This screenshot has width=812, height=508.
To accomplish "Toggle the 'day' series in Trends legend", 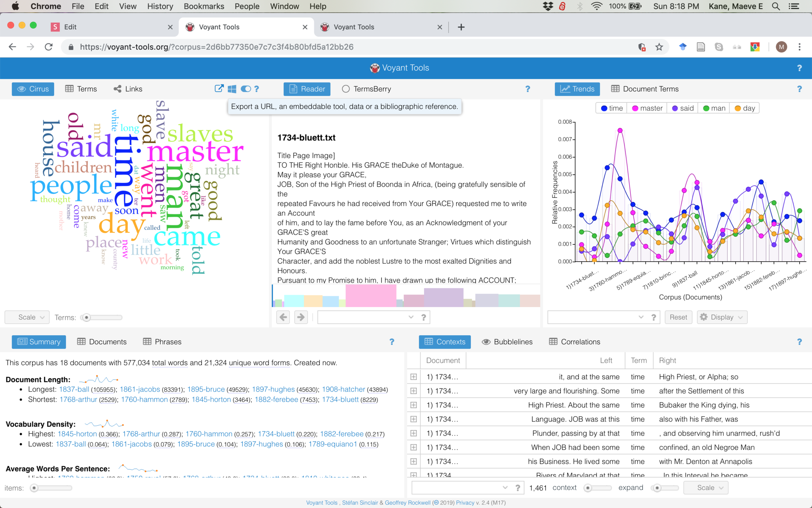I will [745, 108].
